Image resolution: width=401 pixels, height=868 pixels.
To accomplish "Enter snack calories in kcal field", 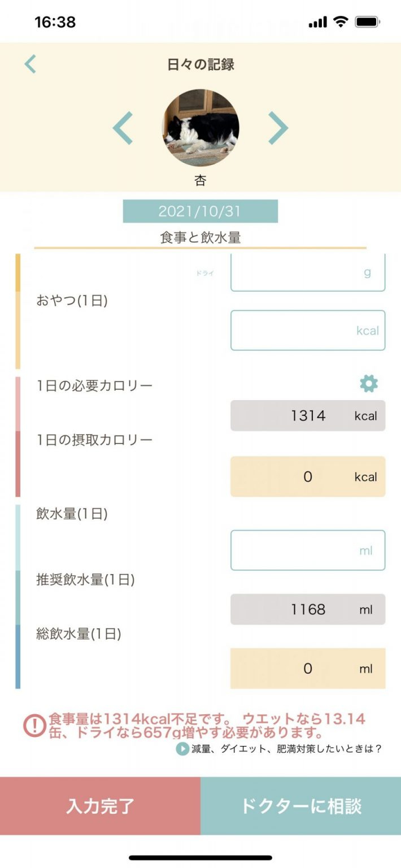I will point(307,330).
